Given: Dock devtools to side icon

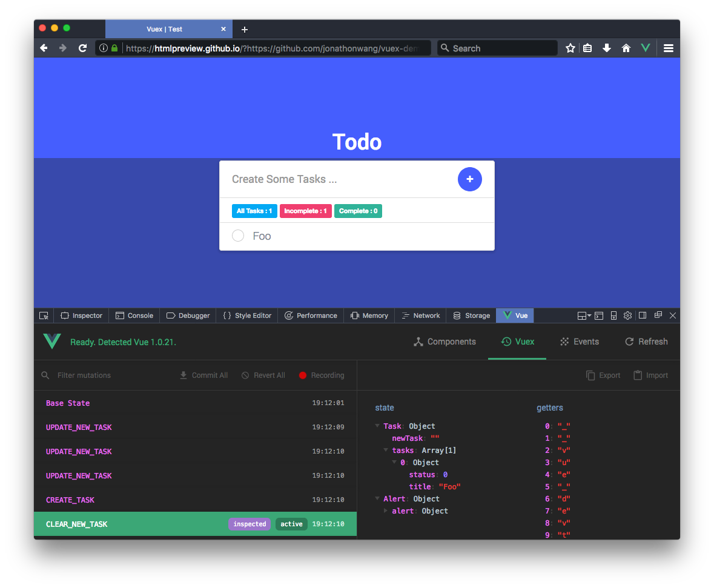Looking at the screenshot, I should click(x=643, y=315).
